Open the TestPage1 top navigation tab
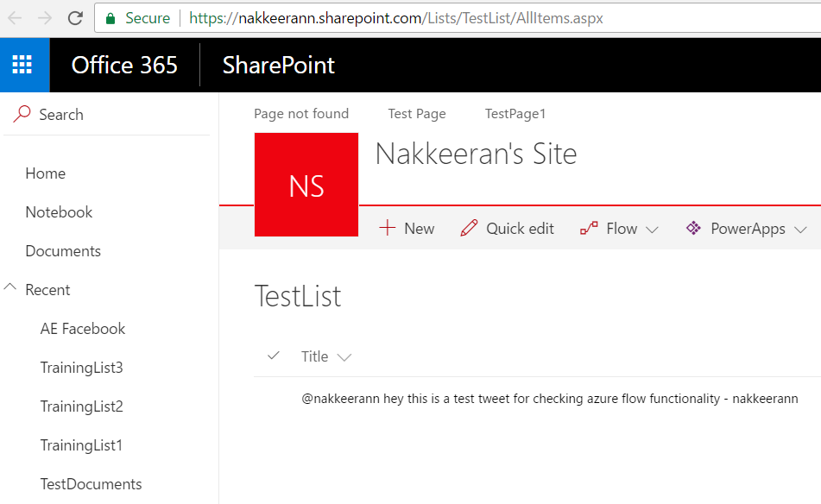The image size is (821, 504). coord(515,114)
